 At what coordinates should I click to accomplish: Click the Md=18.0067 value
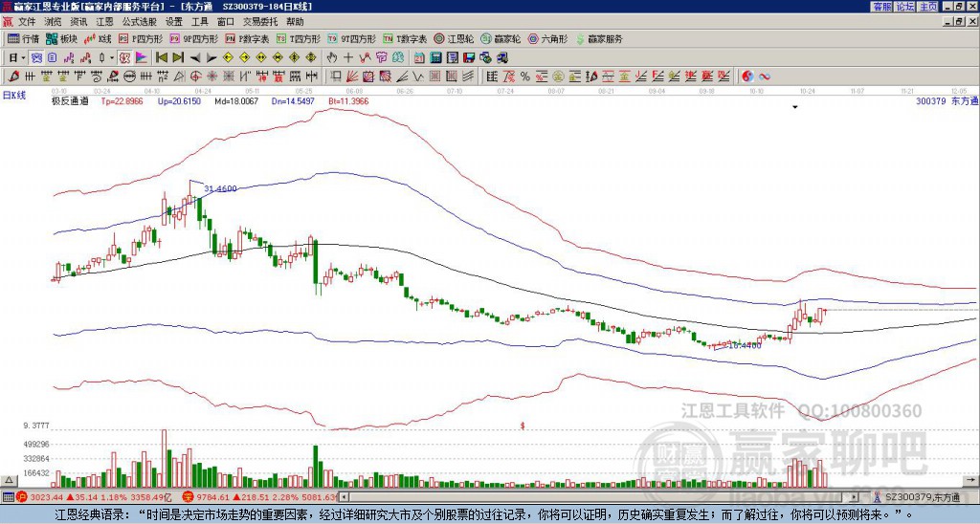tap(236, 100)
